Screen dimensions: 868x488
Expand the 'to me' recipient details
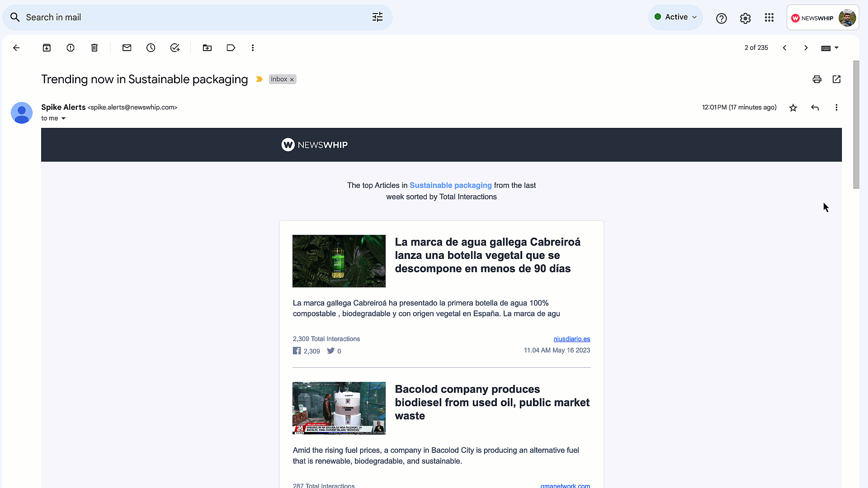[x=63, y=118]
